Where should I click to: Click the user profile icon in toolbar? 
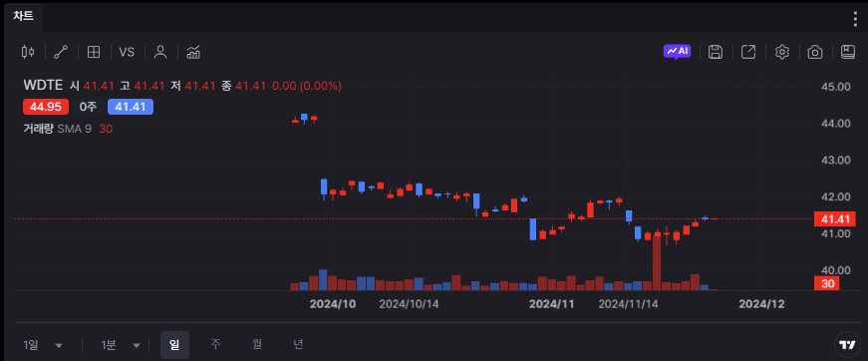[x=160, y=52]
